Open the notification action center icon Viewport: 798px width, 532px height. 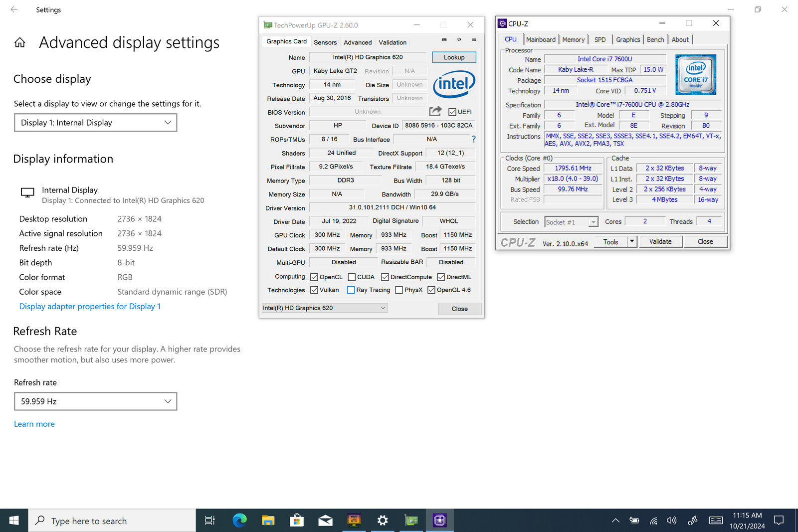pyautogui.click(x=779, y=521)
